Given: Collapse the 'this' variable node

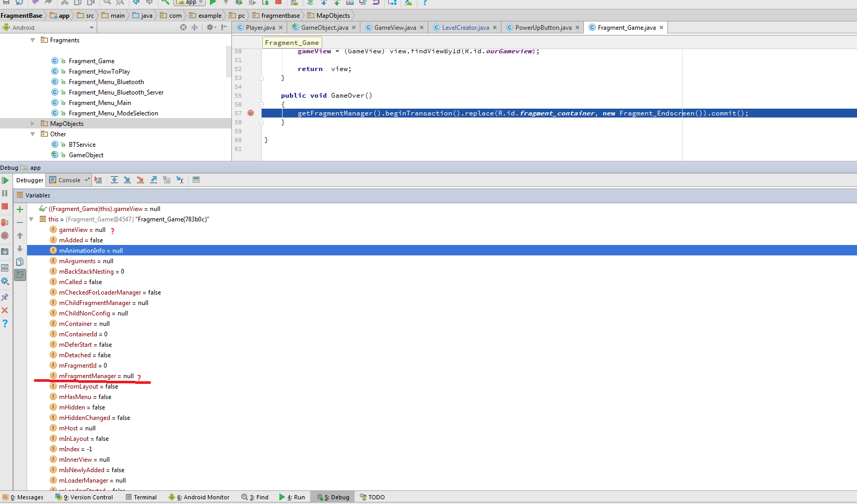Looking at the screenshot, I should pyautogui.click(x=31, y=219).
